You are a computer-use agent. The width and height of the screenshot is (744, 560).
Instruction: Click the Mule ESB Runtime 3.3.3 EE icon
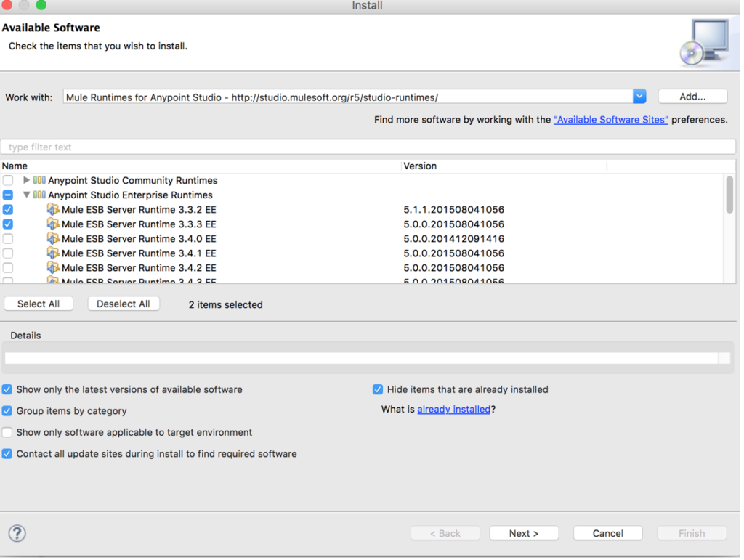(53, 224)
